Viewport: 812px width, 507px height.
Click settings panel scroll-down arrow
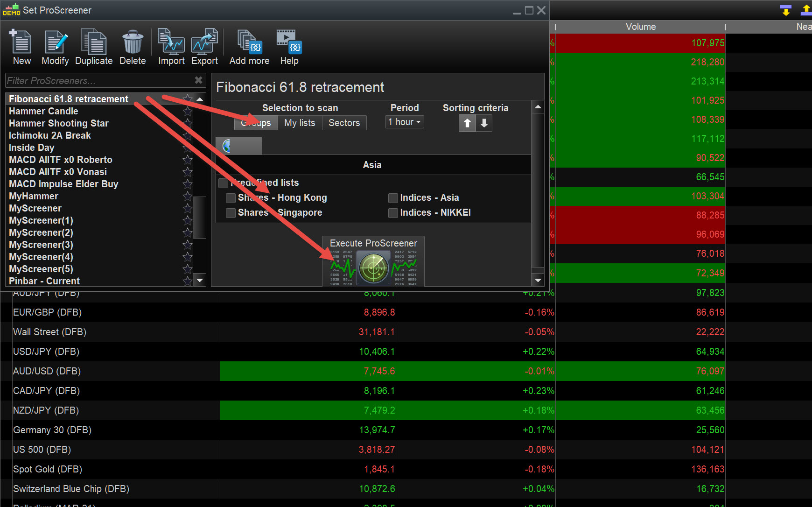[538, 280]
